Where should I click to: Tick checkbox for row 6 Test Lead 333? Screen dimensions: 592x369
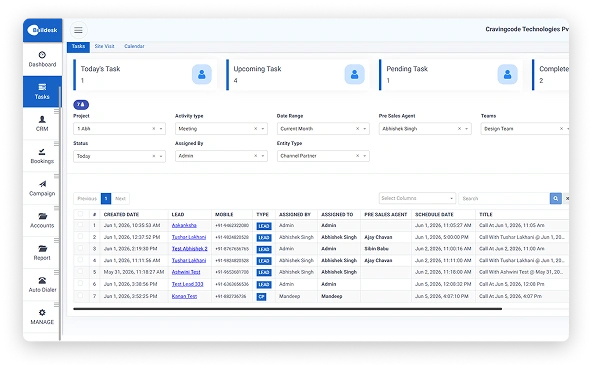coord(80,283)
